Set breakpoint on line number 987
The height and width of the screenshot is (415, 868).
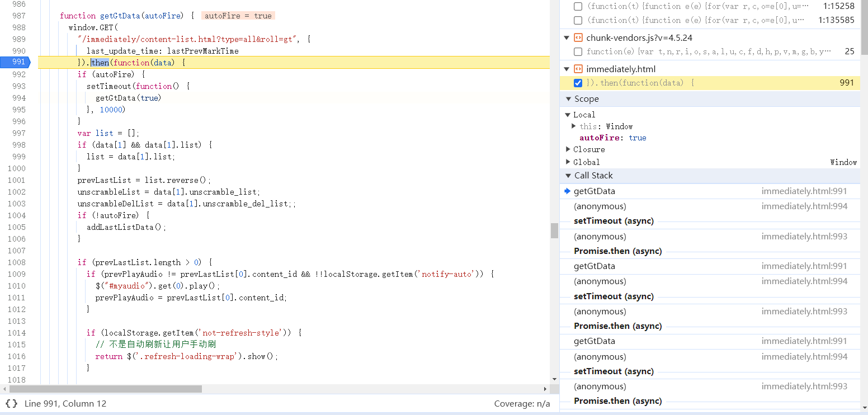pyautogui.click(x=18, y=16)
